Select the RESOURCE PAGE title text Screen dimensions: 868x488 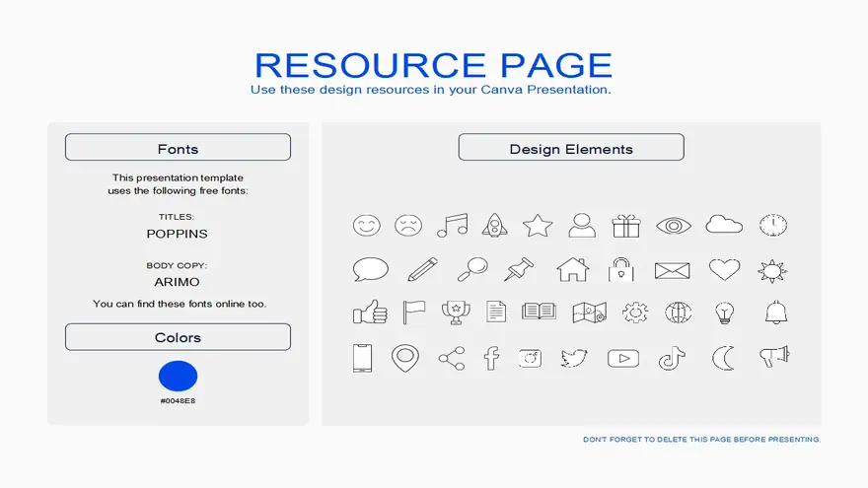(x=433, y=65)
